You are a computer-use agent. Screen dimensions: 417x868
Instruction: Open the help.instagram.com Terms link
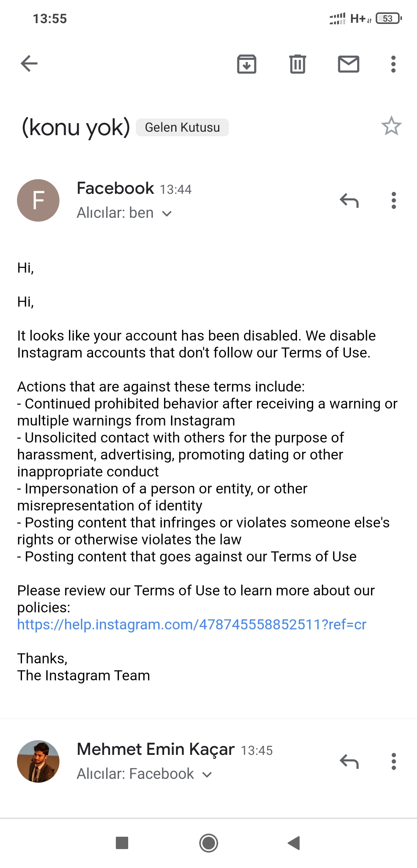(192, 624)
